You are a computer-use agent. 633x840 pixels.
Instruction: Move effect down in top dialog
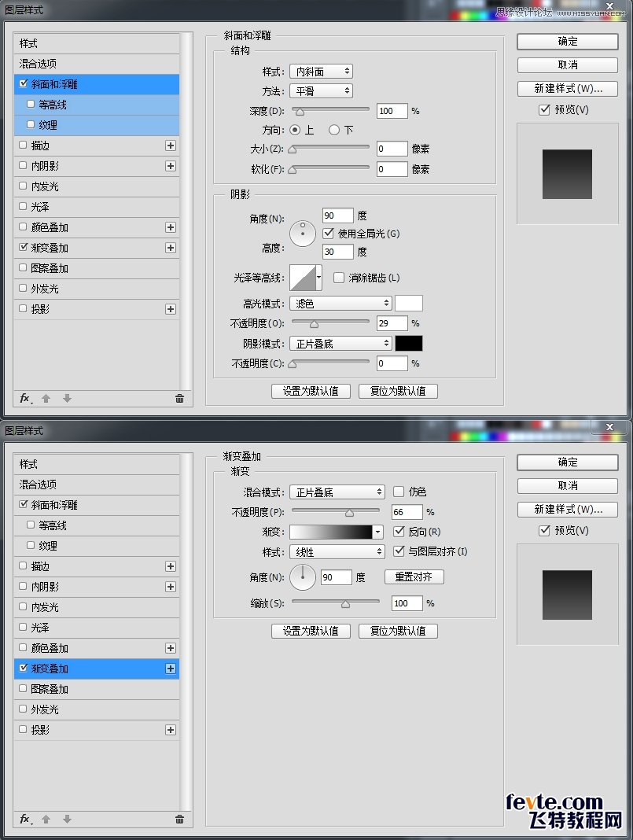click(x=67, y=399)
